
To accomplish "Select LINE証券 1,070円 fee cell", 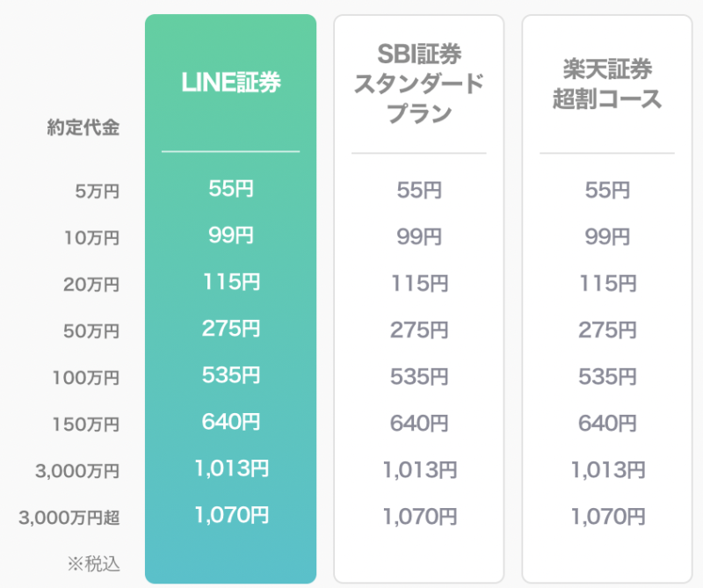I will pos(232,515).
